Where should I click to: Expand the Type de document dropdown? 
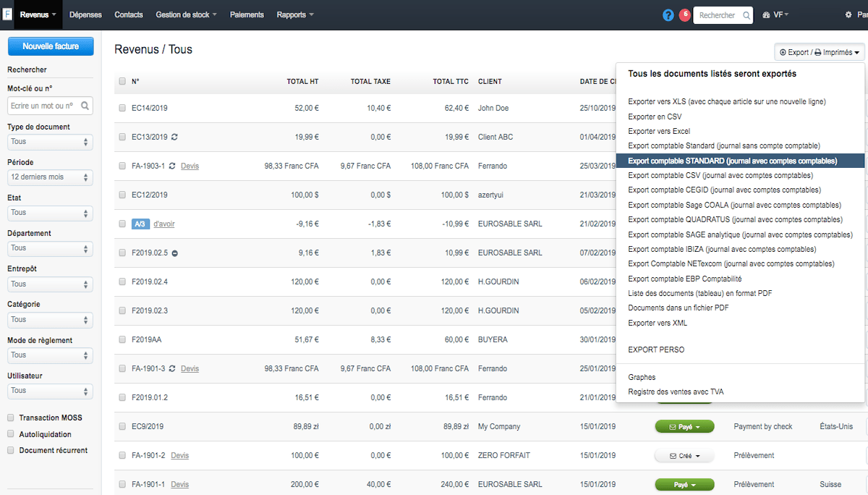coord(50,142)
